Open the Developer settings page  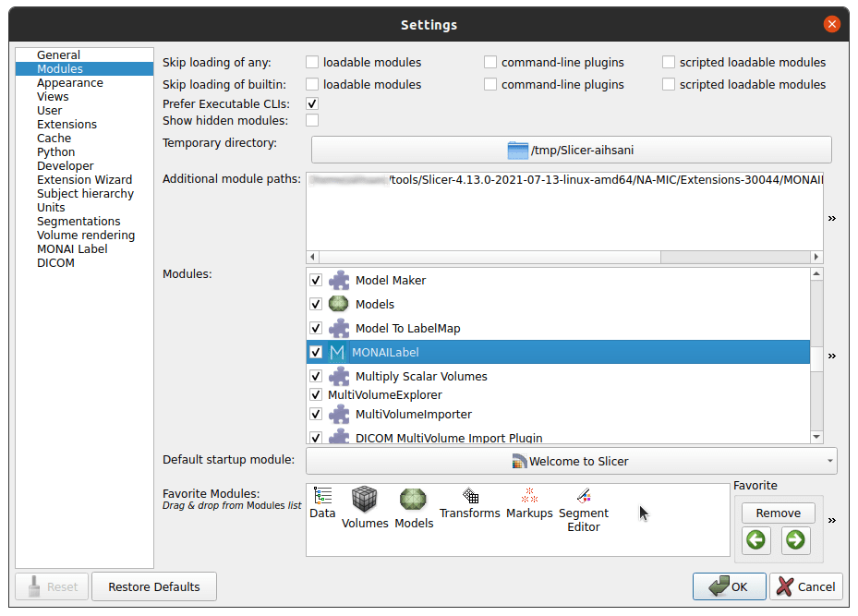click(x=66, y=165)
